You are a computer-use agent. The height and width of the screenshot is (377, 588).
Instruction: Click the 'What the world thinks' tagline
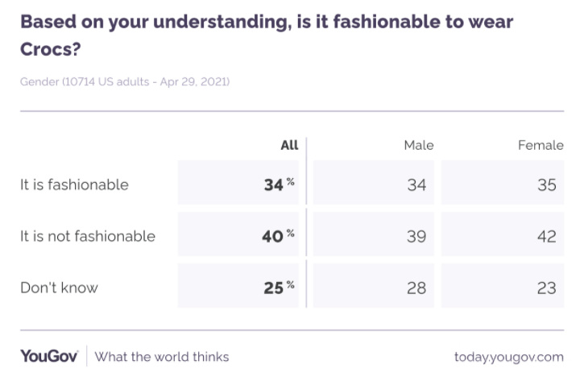162,357
